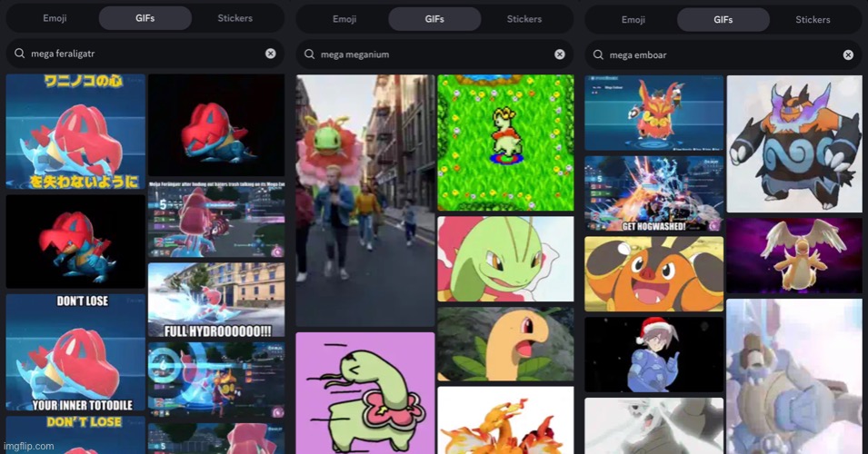Pick smiling Pignite face GIF
Image resolution: width=868 pixels, height=454 pixels.
(x=653, y=273)
